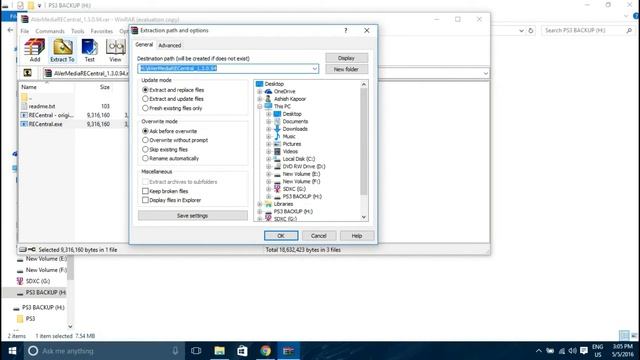The height and width of the screenshot is (360, 640).
Task: Click the Display button
Action: click(x=347, y=58)
